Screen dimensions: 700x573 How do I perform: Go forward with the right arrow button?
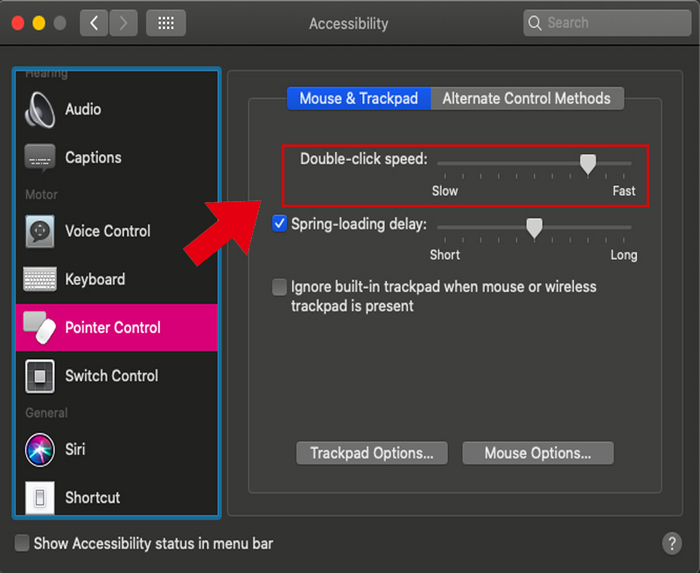[123, 23]
